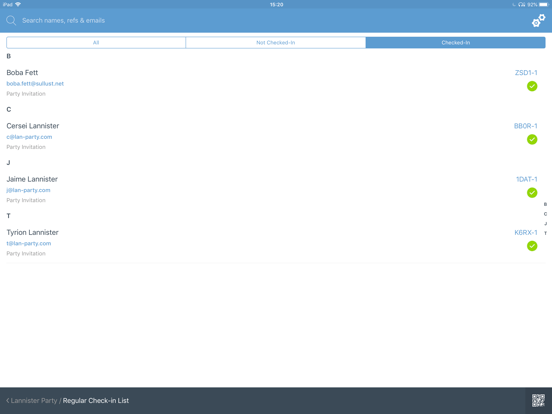Click reference ZSD1-1
552x414 pixels.
click(526, 73)
